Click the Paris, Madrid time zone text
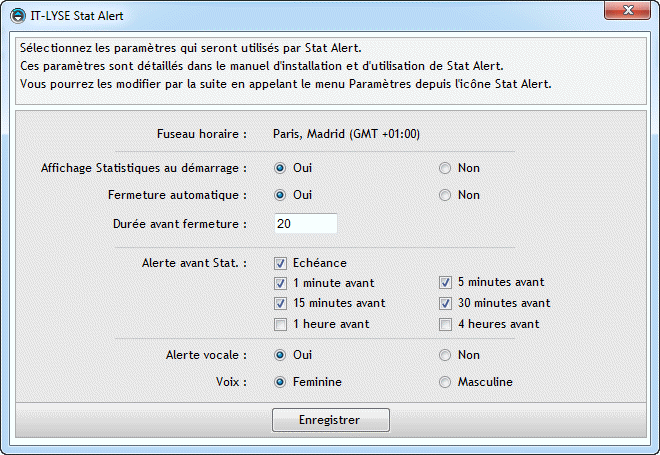Image resolution: width=660 pixels, height=455 pixels. pyautogui.click(x=346, y=134)
